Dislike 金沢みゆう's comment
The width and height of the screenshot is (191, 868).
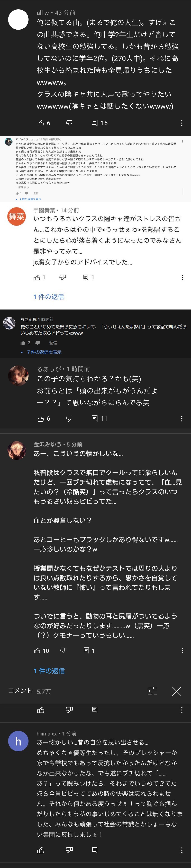(63, 650)
